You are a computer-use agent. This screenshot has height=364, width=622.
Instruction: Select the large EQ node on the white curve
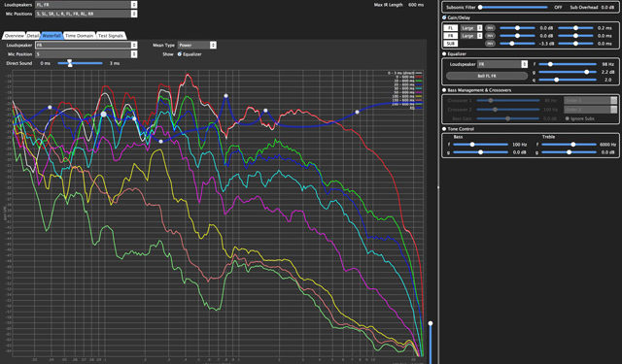point(104,115)
